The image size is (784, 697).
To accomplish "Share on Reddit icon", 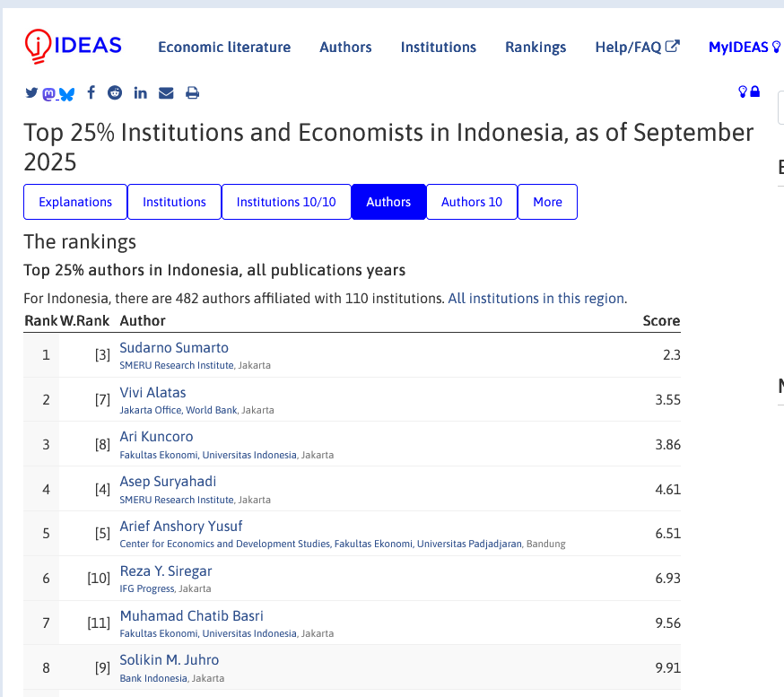I will 115,92.
